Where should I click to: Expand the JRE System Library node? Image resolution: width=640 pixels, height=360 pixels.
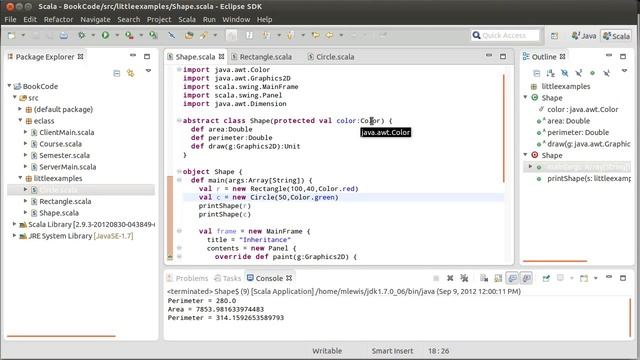pyautogui.click(x=14, y=236)
